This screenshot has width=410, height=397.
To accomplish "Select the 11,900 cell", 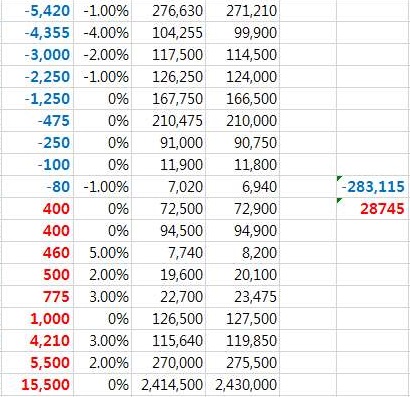I will click(x=168, y=165).
